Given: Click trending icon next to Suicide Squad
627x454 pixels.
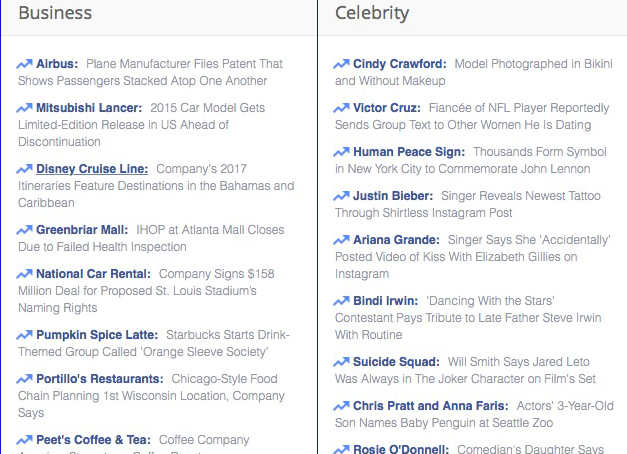Looking at the screenshot, I should (341, 362).
